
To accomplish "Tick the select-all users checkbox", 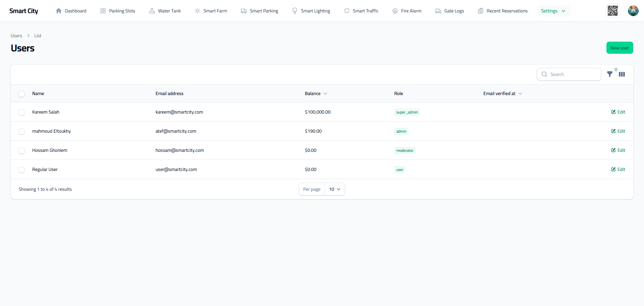I will (x=21, y=94).
